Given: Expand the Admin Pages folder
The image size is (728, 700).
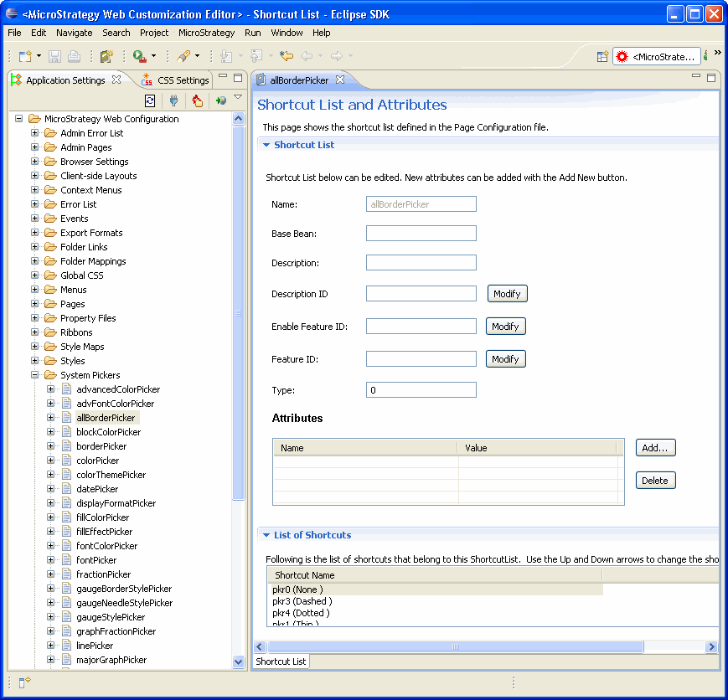Looking at the screenshot, I should click(35, 147).
